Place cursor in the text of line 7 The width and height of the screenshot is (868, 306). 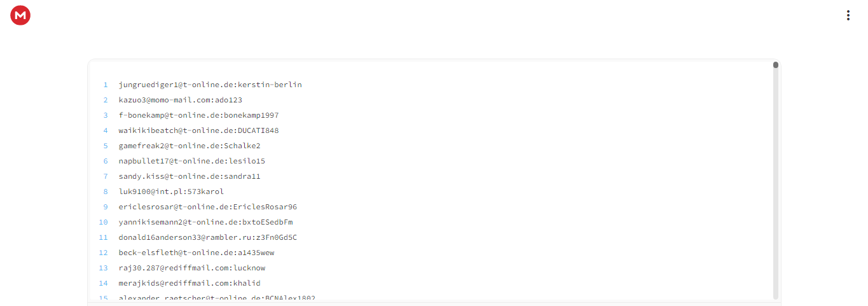click(x=189, y=176)
